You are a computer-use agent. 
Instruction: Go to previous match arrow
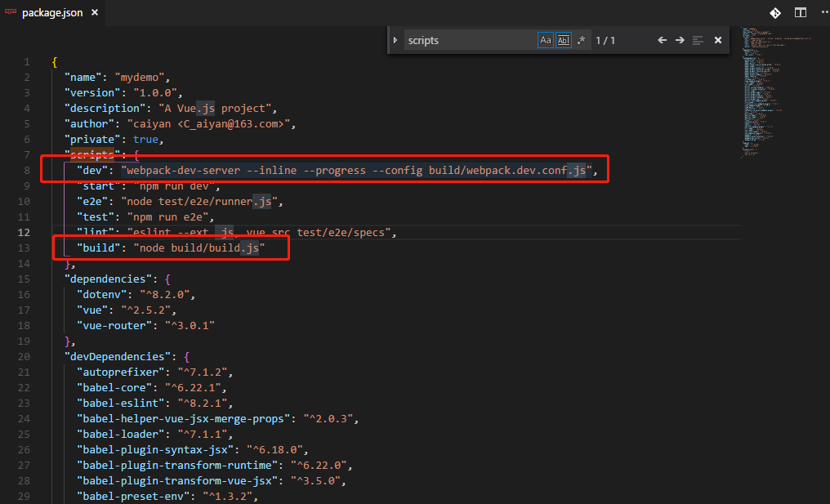(x=662, y=40)
